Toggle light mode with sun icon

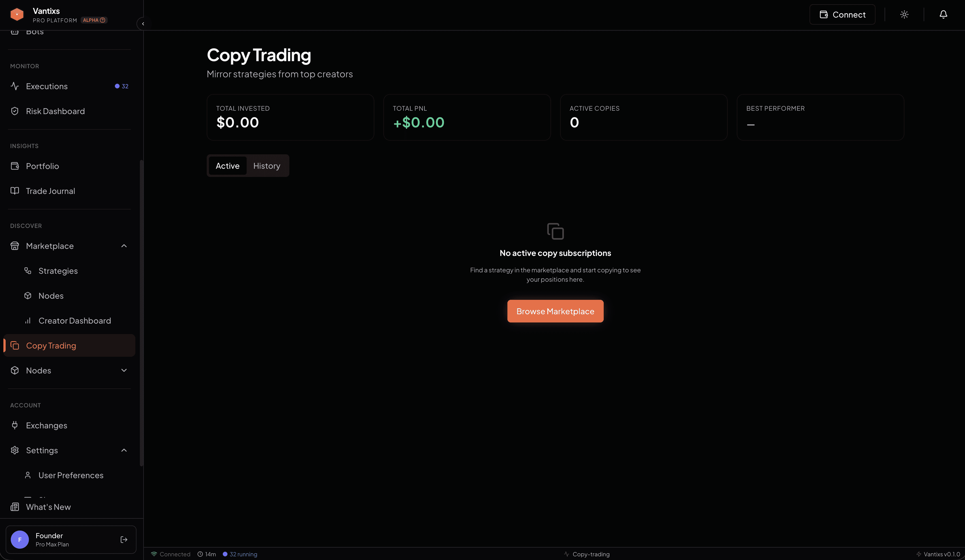pos(904,14)
